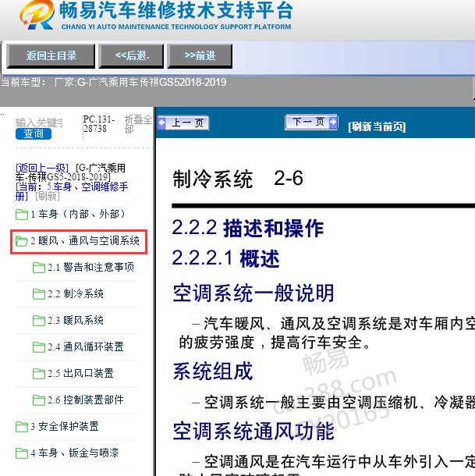Viewport: 475px width, 476px height.
Task: Click the 空调系统一般说明 heading
Action: click(x=253, y=293)
